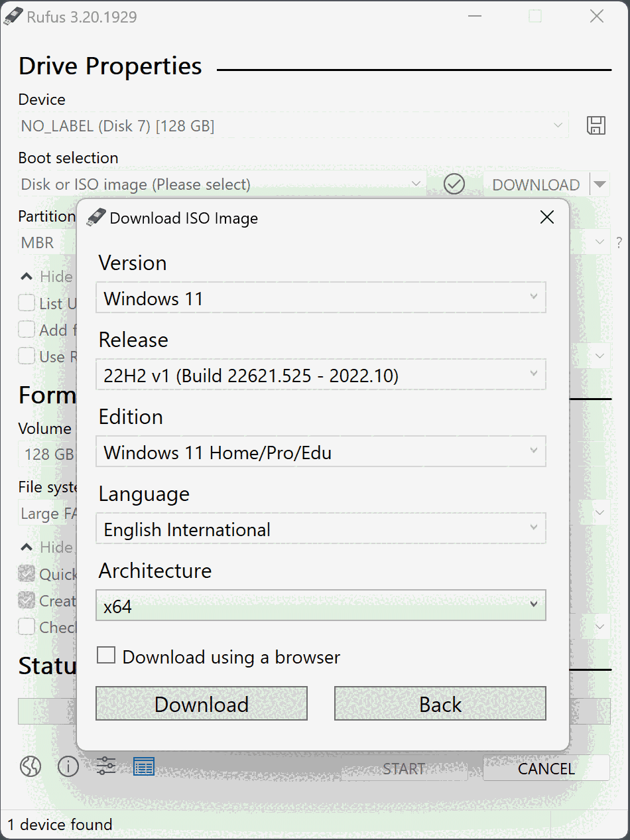
Task: Click the Download button
Action: pos(201,703)
